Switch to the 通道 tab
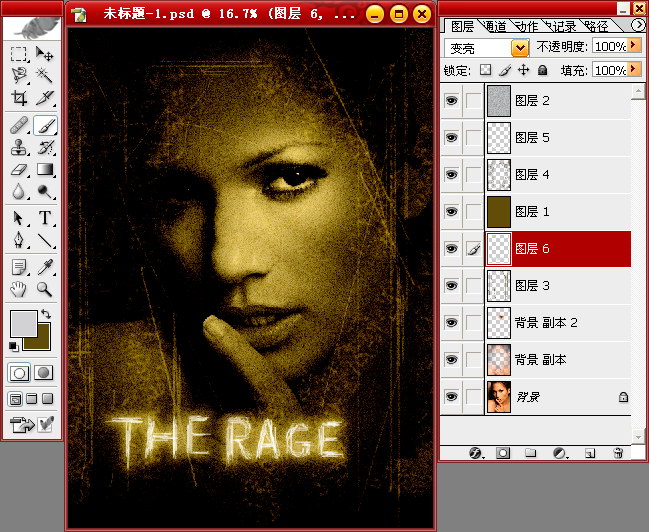The width and height of the screenshot is (649, 532). (495, 26)
